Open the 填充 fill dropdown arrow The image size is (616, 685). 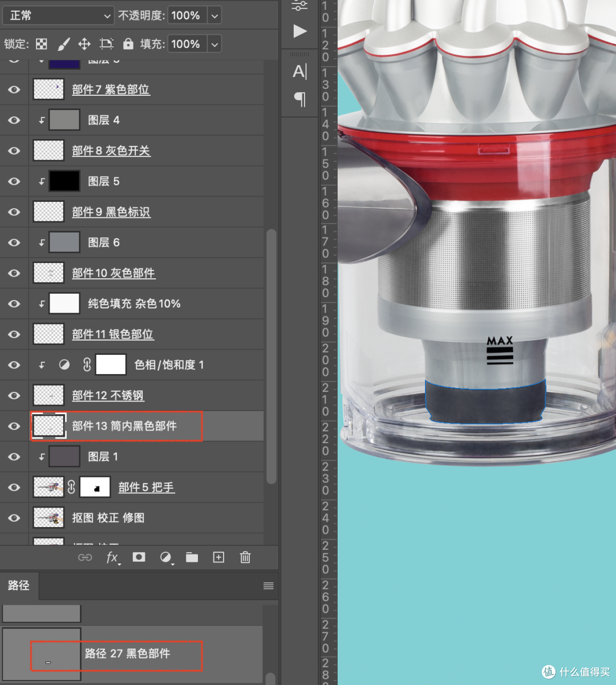(214, 44)
